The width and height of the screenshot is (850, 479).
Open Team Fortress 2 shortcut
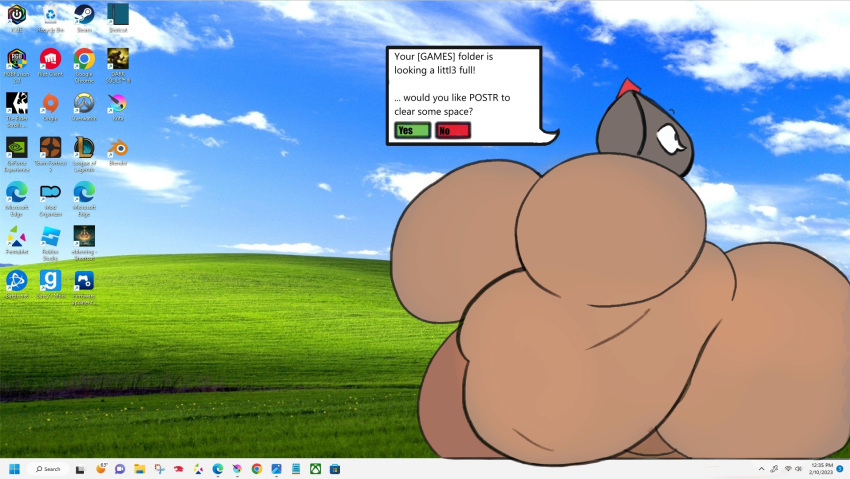(x=50, y=147)
